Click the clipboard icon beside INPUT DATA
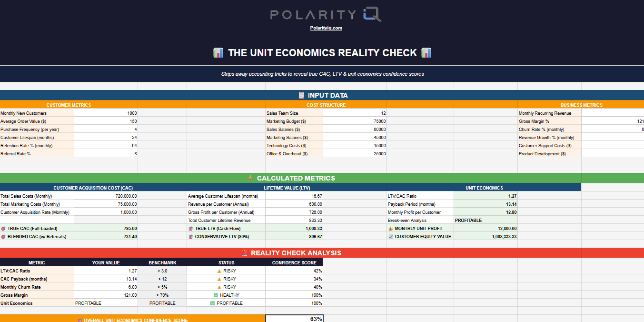 (301, 95)
